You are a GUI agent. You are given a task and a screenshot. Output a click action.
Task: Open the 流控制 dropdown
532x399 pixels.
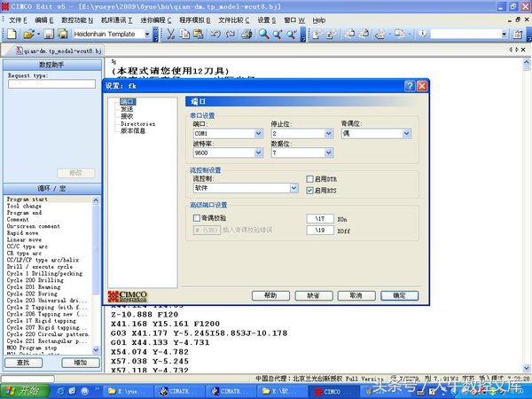293,188
